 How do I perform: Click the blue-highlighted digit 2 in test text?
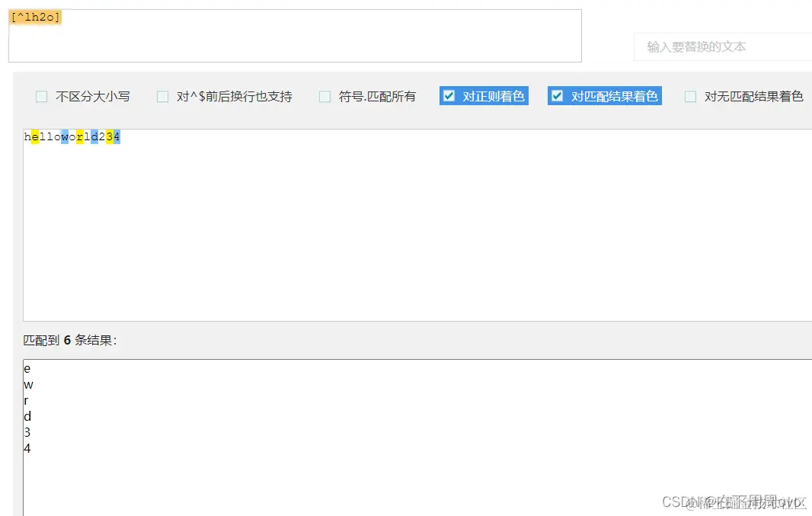point(100,136)
